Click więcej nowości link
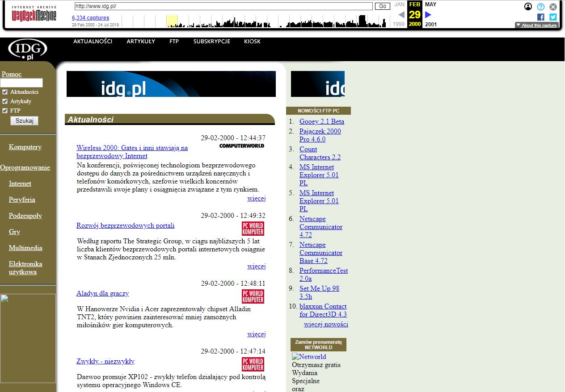The height and width of the screenshot is (392, 565). click(x=326, y=325)
